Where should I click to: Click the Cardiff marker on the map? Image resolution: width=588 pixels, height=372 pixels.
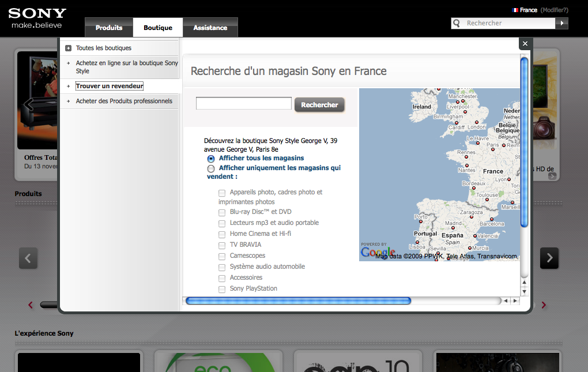click(457, 123)
